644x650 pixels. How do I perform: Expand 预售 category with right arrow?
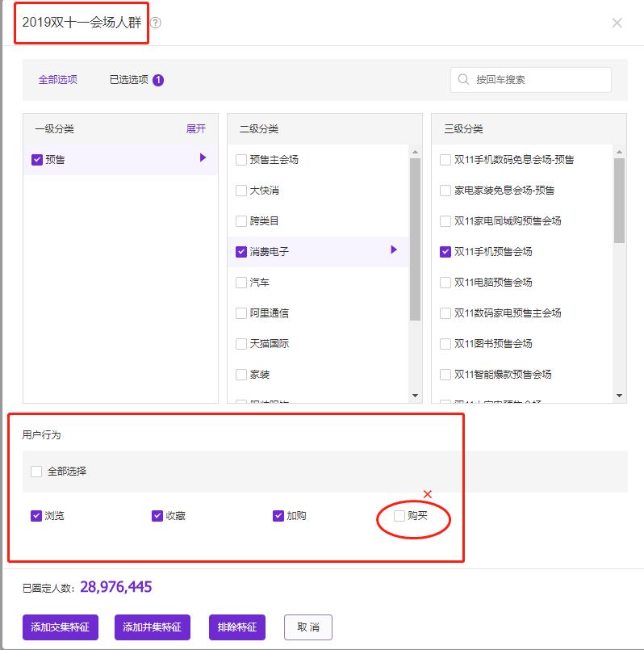click(x=203, y=158)
